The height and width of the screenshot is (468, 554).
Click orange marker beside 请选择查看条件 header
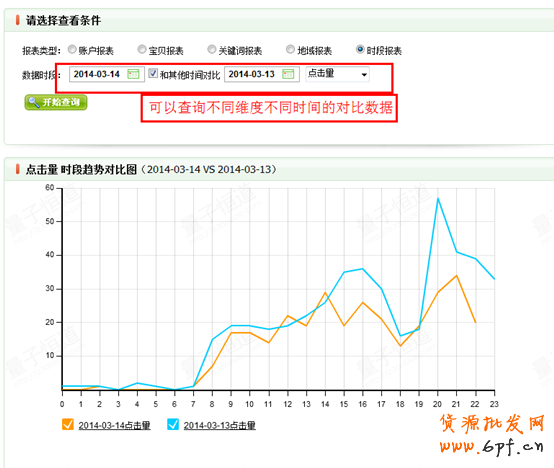(x=17, y=20)
